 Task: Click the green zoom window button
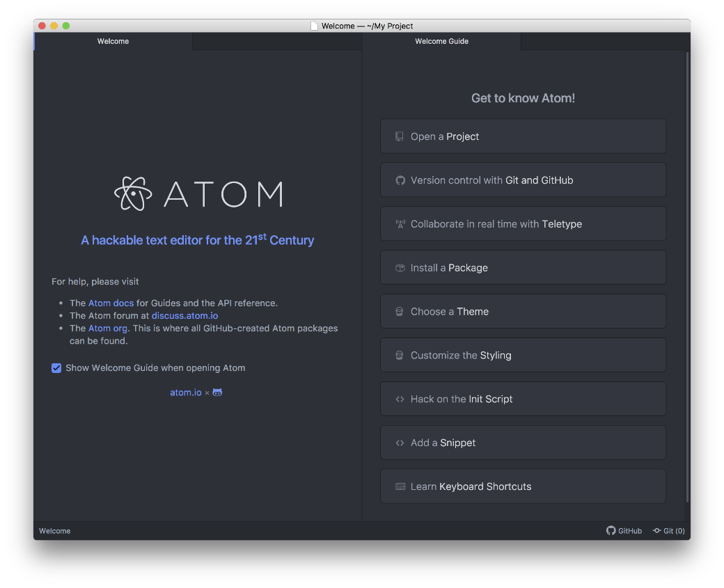point(66,26)
